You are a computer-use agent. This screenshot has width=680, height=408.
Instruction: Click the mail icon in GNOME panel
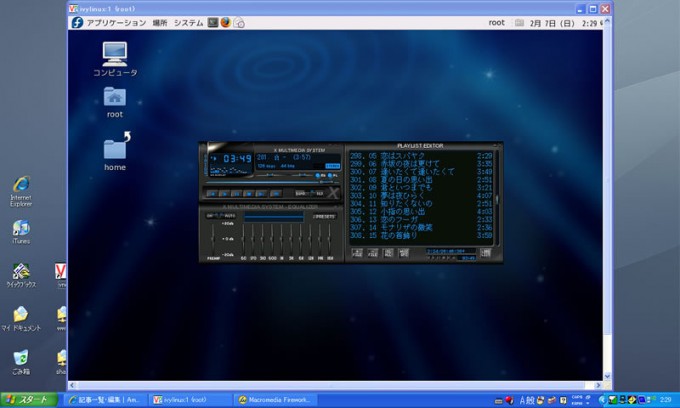[239, 23]
